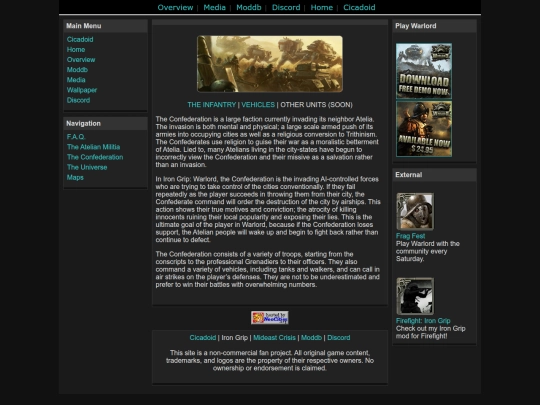Open Moddb in the footer links
This screenshot has height=405, width=540.
pyautogui.click(x=311, y=338)
